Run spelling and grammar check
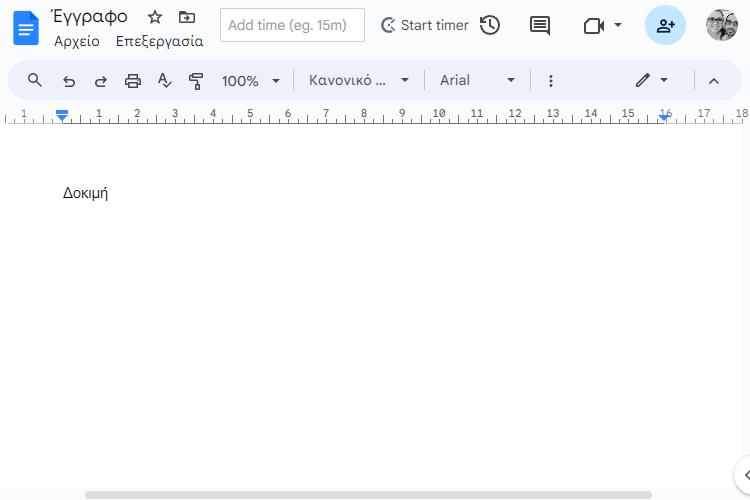 [x=164, y=80]
